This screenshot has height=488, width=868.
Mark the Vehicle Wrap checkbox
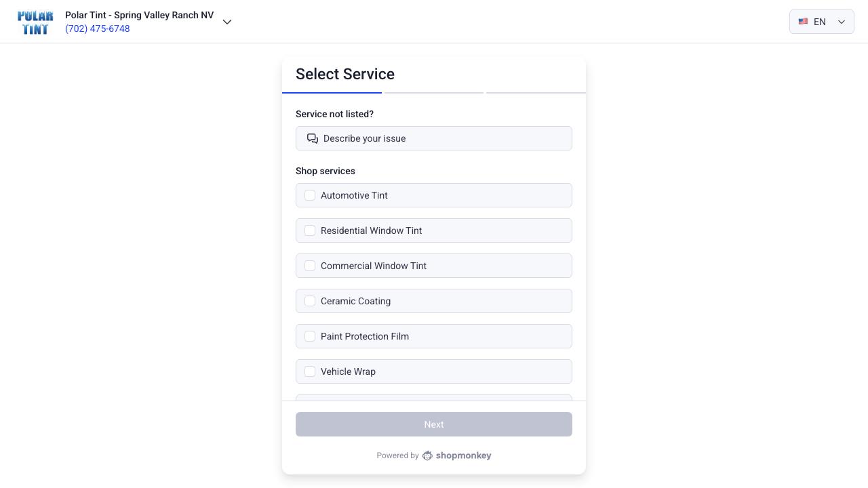tap(310, 371)
